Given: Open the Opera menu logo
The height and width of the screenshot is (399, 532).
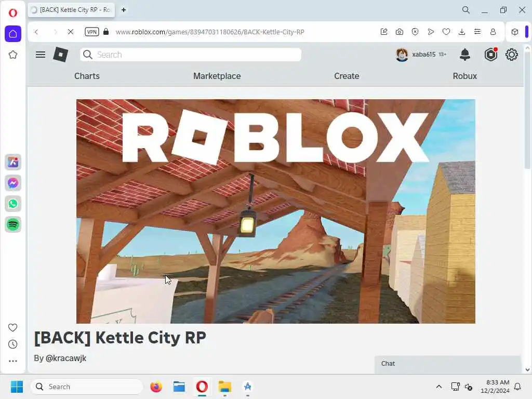Looking at the screenshot, I should coord(13,13).
